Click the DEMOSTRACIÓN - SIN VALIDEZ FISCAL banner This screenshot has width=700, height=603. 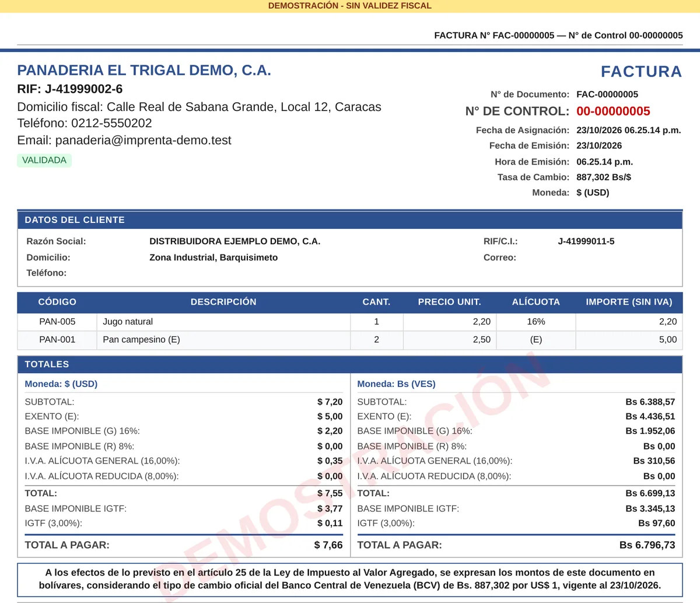click(350, 6)
